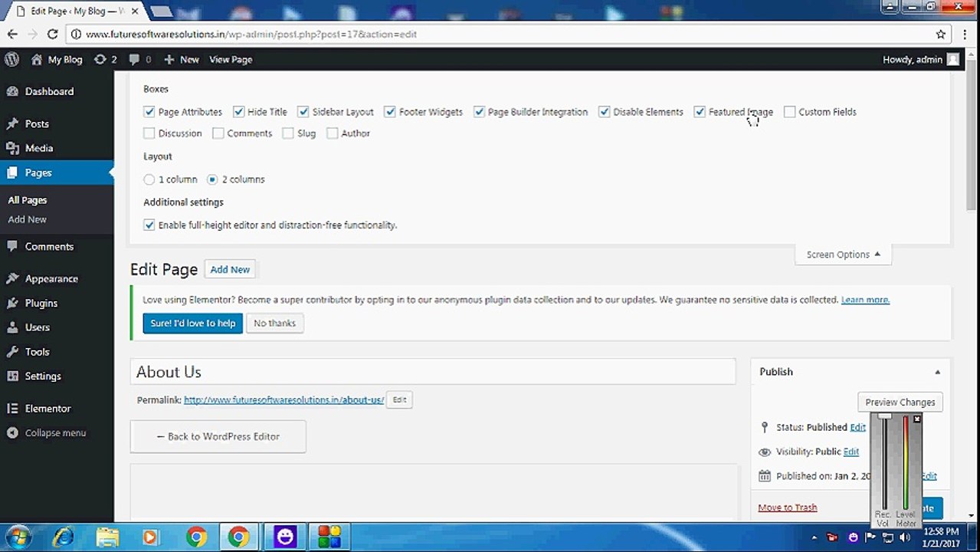Collapse the Publish box arrow
This screenshot has height=552, width=980.
[x=937, y=372]
